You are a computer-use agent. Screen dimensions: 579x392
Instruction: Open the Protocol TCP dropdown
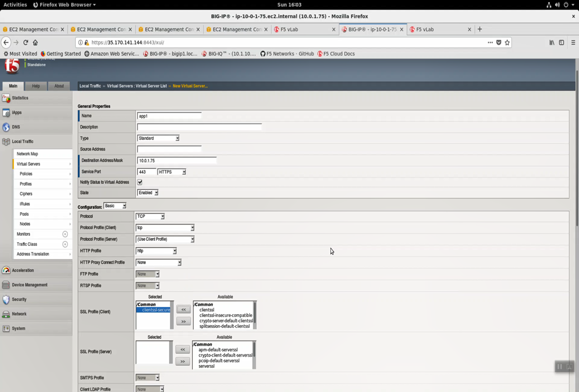pyautogui.click(x=150, y=216)
